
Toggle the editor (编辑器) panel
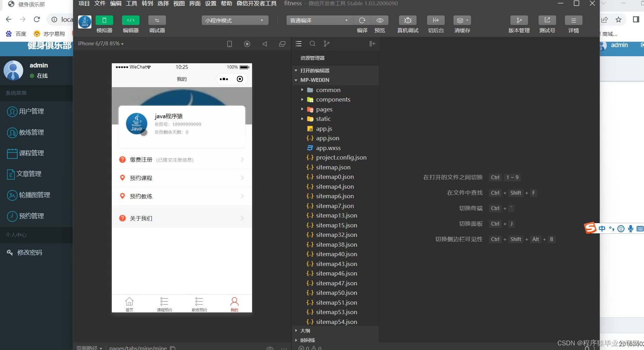(x=130, y=20)
